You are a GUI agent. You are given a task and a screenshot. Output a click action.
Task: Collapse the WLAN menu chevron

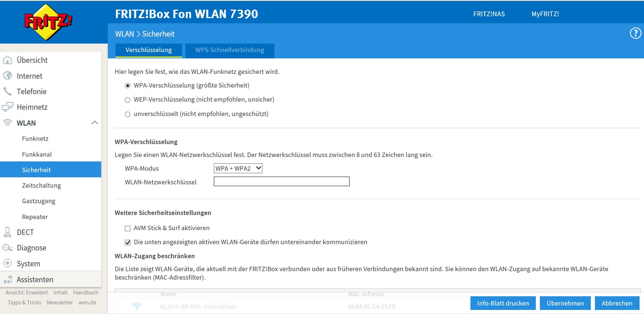[95, 123]
